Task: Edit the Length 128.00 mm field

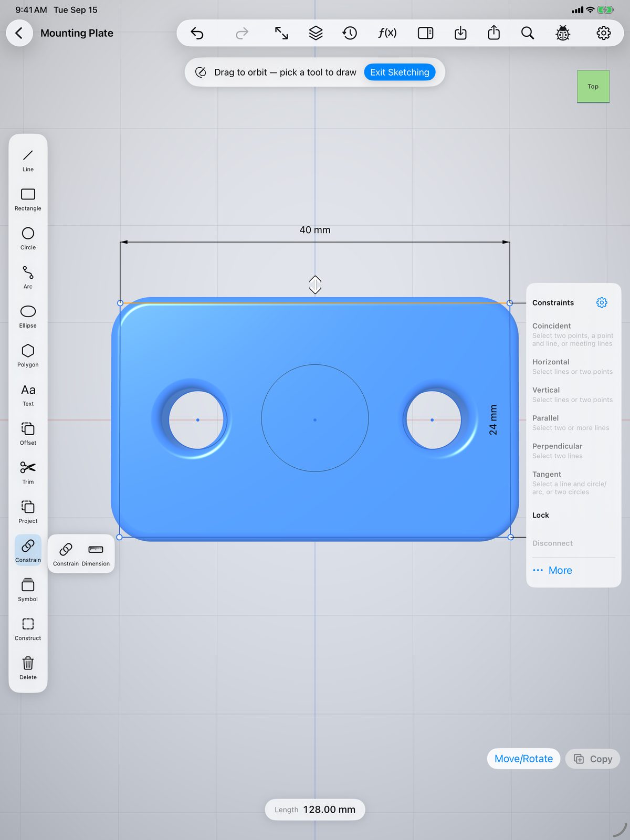Action: [x=315, y=810]
